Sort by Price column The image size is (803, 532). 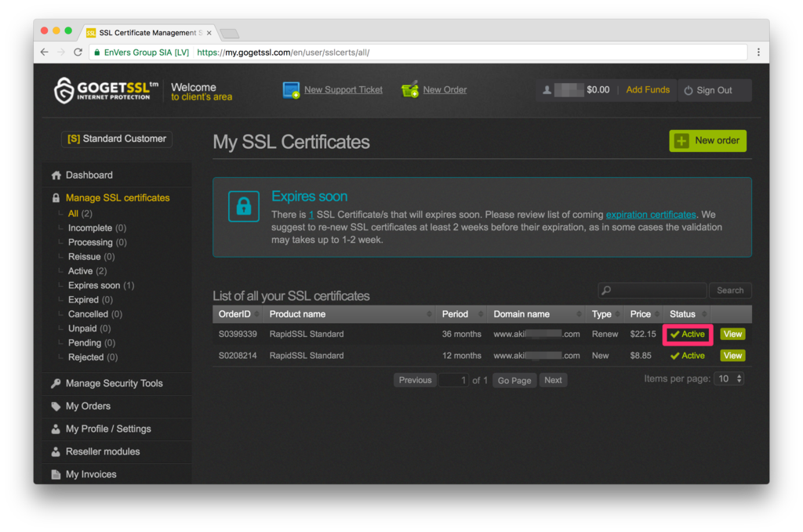645,314
